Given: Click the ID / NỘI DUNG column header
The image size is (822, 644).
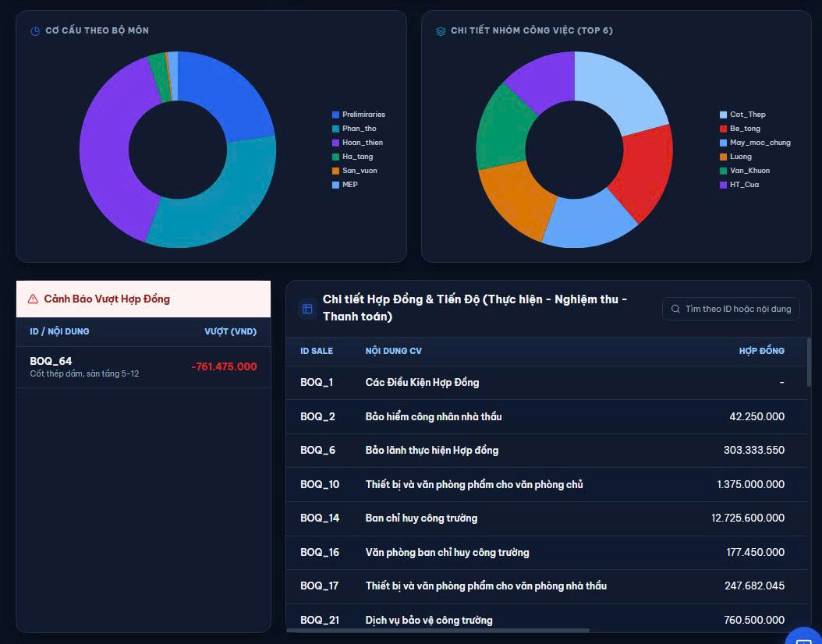Looking at the screenshot, I should pos(59,331).
